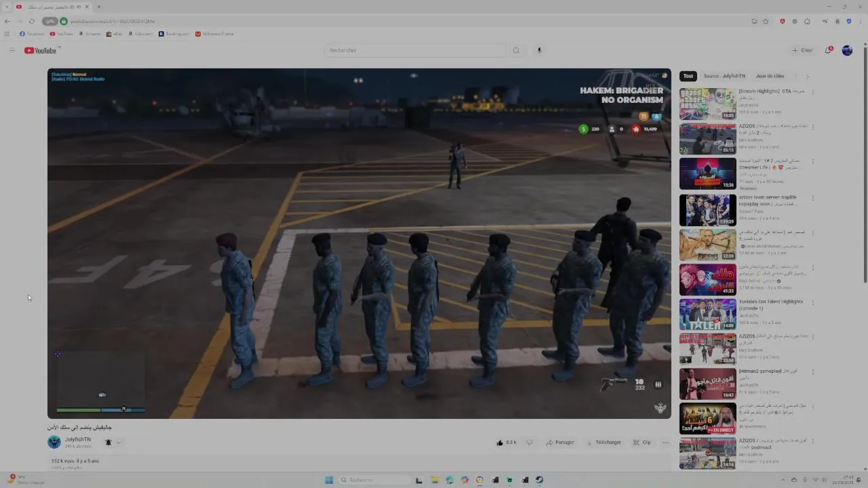Screen dimensions: 868x488
Task: Click the video player to pause
Action: click(359, 243)
